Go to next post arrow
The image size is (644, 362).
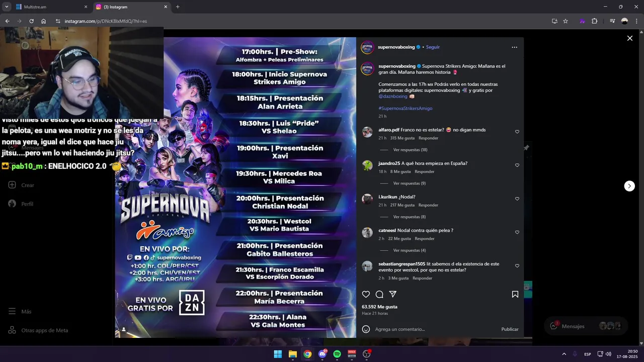629,186
